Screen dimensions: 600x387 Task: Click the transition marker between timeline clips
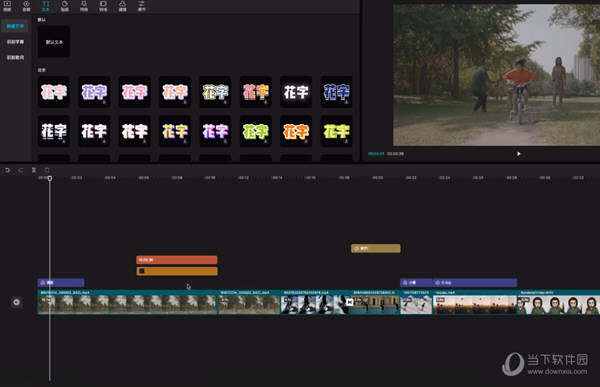click(349, 302)
